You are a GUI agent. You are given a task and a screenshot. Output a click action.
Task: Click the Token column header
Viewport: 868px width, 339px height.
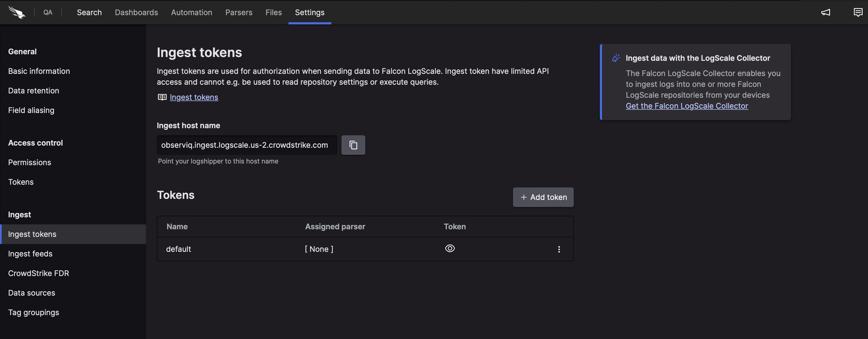click(x=455, y=226)
